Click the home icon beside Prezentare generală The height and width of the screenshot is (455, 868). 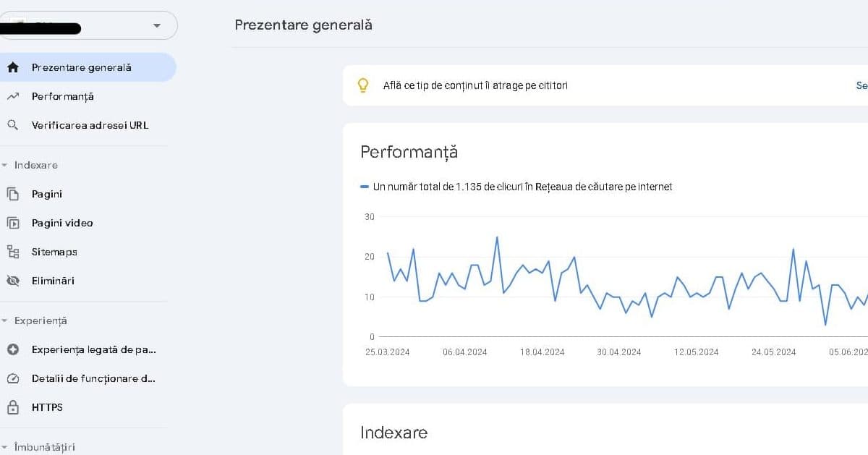click(13, 67)
